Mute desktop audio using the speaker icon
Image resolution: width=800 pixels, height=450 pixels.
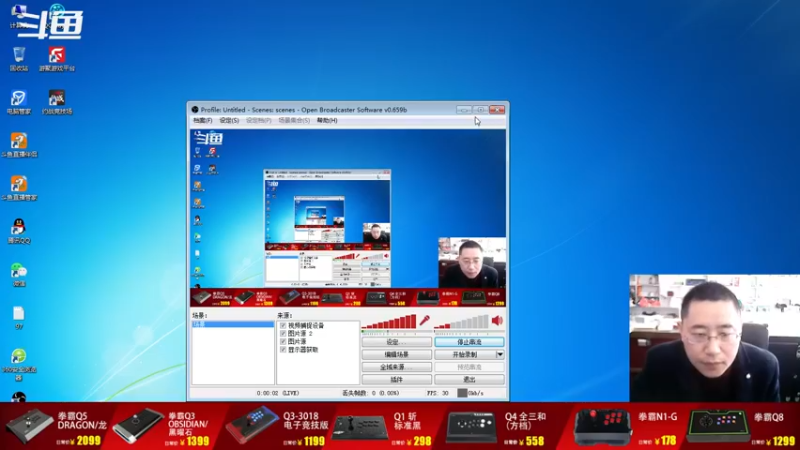coord(497,320)
